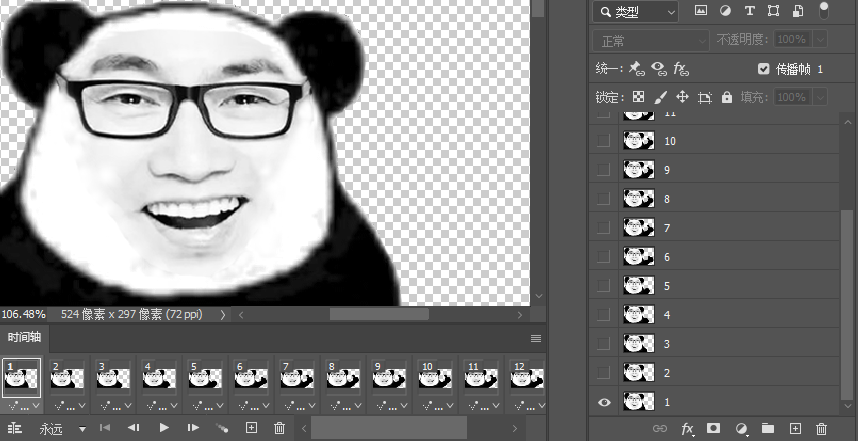Screen dimensions: 858x441
Task: Click the 106.48% zoom level field
Action: [x=24, y=314]
